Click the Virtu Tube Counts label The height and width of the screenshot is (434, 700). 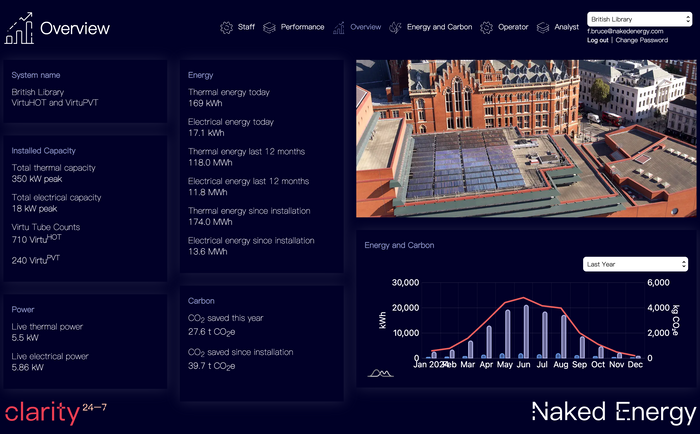(x=46, y=227)
